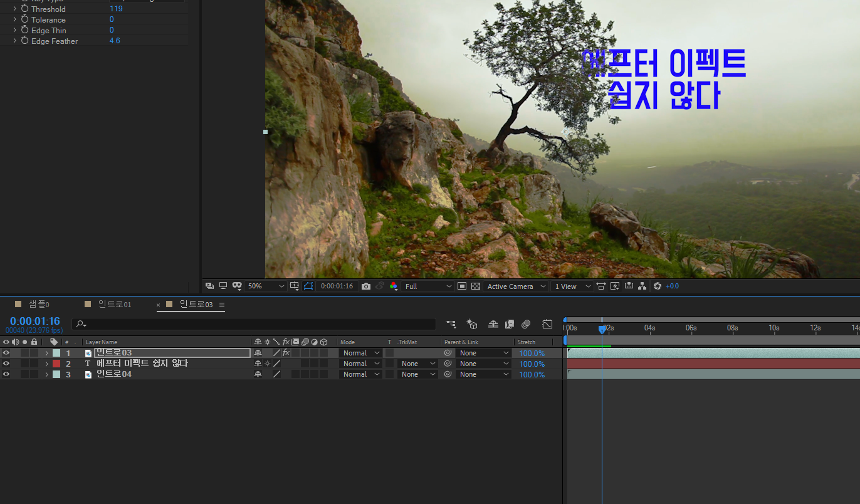The width and height of the screenshot is (860, 504).
Task: Click the timeline current time 0:00:01:16
Action: tap(35, 321)
